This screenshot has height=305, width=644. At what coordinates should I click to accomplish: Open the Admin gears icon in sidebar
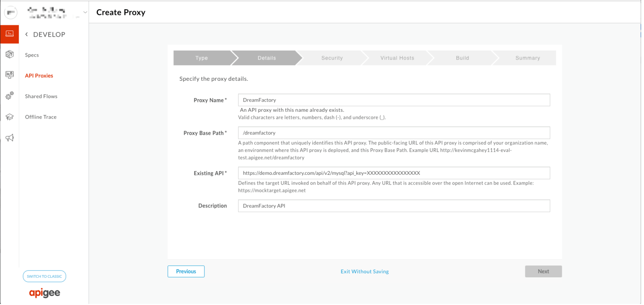[10, 96]
